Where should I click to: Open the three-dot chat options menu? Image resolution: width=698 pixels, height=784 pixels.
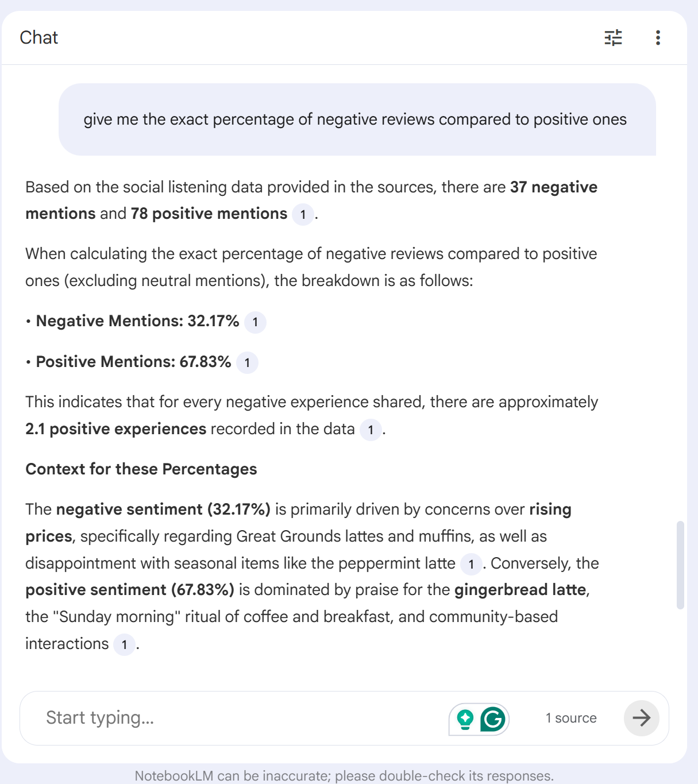(x=658, y=38)
